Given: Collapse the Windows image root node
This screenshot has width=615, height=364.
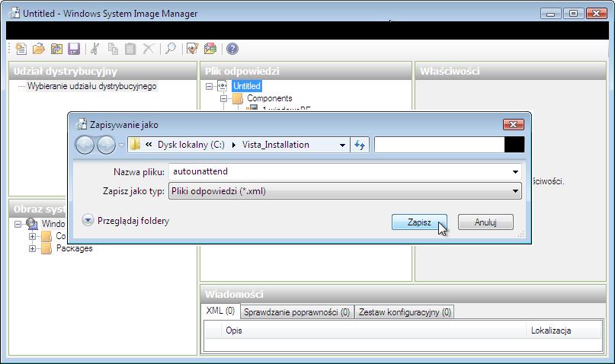Looking at the screenshot, I should coord(18,224).
